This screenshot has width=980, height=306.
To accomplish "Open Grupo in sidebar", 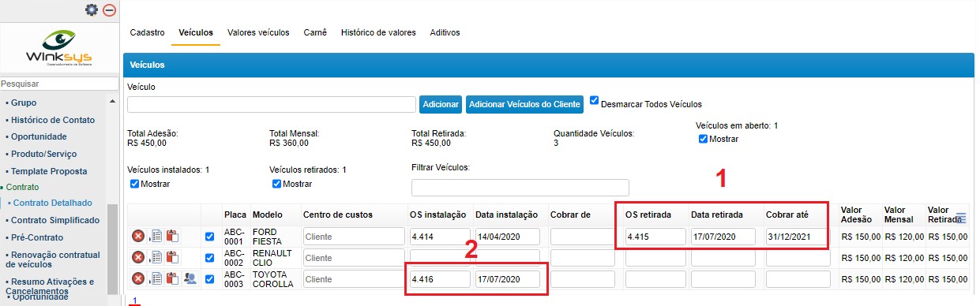I will point(24,103).
